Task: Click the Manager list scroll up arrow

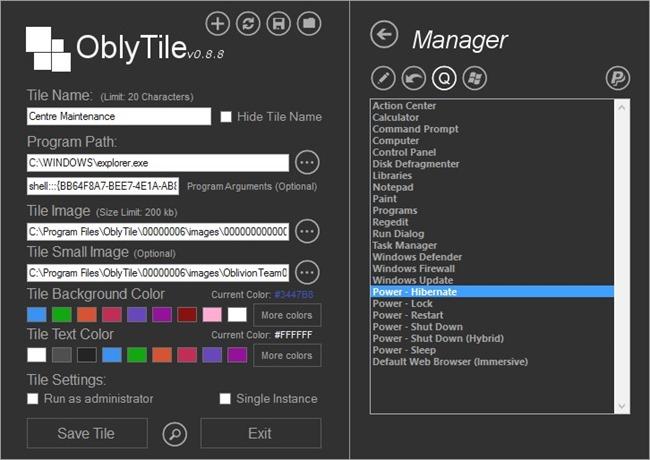Action: tap(621, 107)
